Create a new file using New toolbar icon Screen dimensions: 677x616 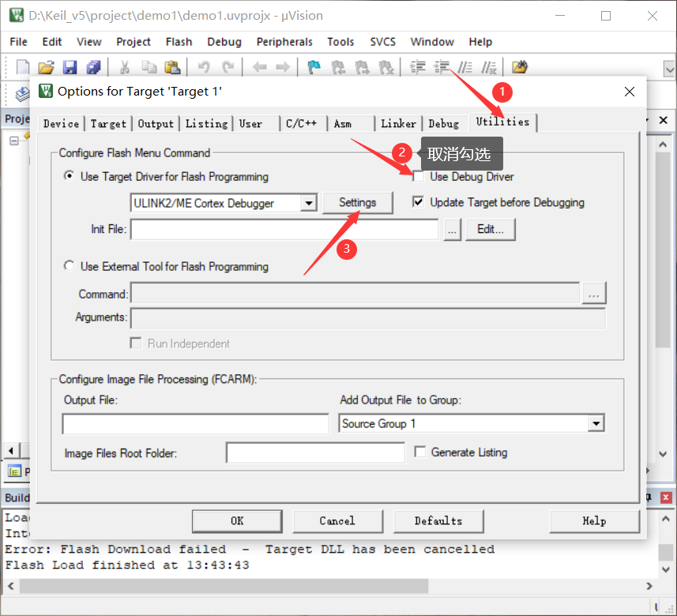tap(21, 67)
